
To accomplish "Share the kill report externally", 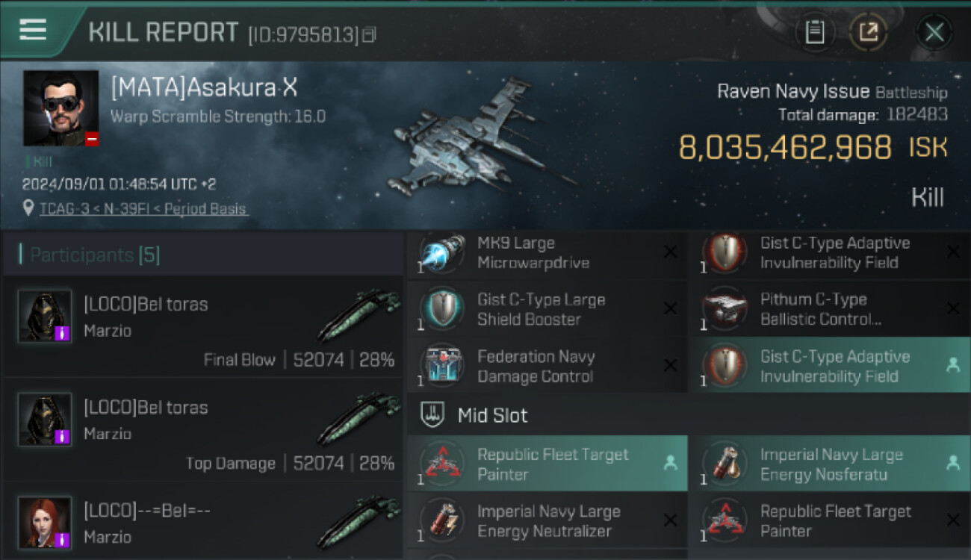I will (x=868, y=32).
